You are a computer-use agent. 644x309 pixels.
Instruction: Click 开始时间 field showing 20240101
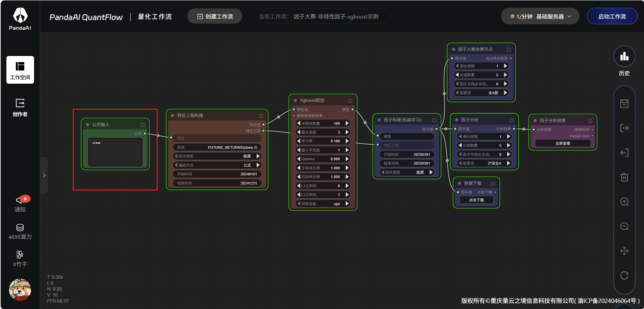click(217, 174)
